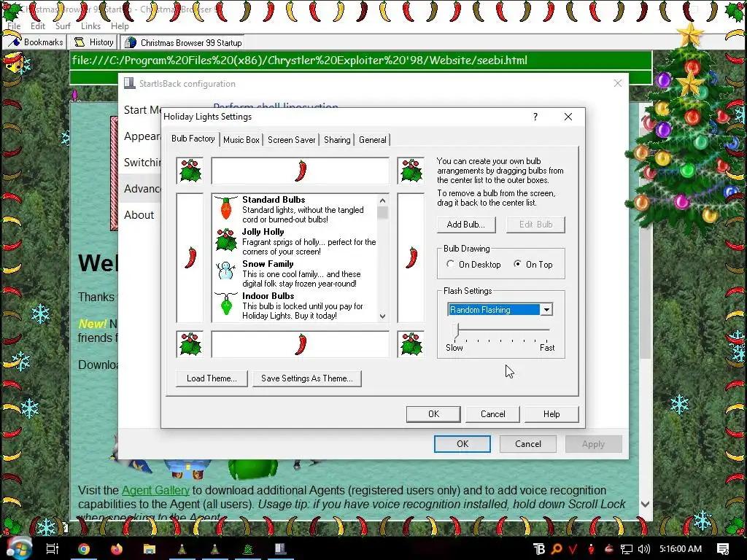The image size is (747, 560).
Task: Click the network tray icon
Action: pyautogui.click(x=627, y=549)
